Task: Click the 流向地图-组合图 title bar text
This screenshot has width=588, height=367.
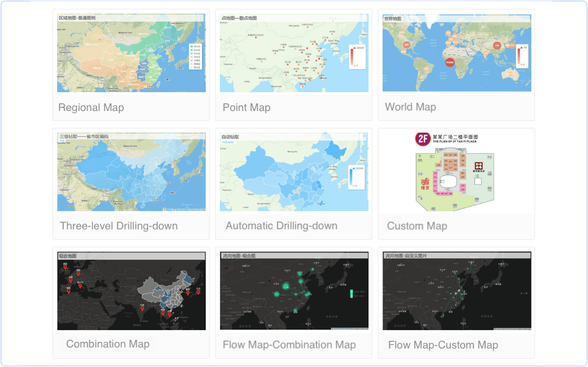Action: pos(239,255)
